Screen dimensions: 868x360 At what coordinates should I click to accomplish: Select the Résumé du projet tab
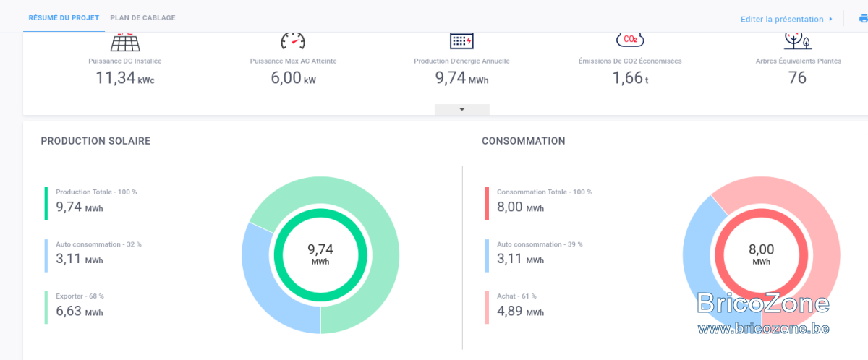tap(64, 17)
